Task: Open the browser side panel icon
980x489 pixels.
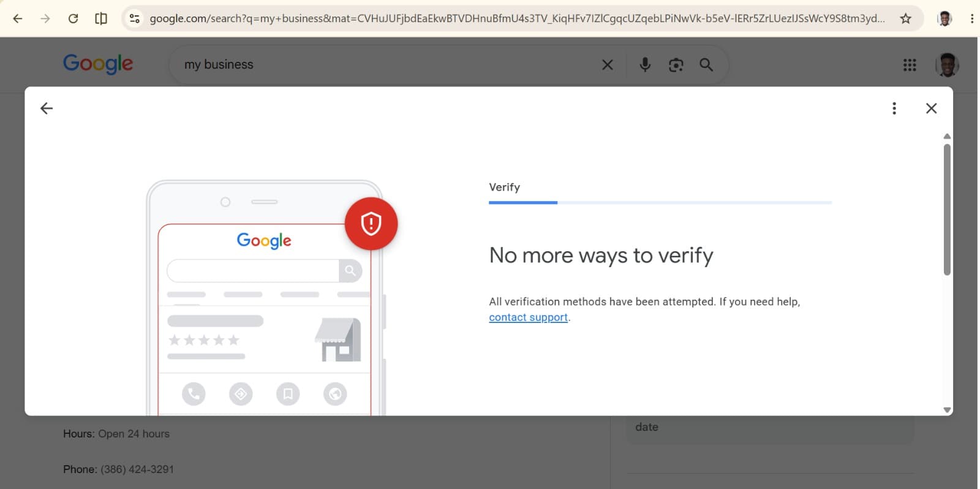Action: 101,18
